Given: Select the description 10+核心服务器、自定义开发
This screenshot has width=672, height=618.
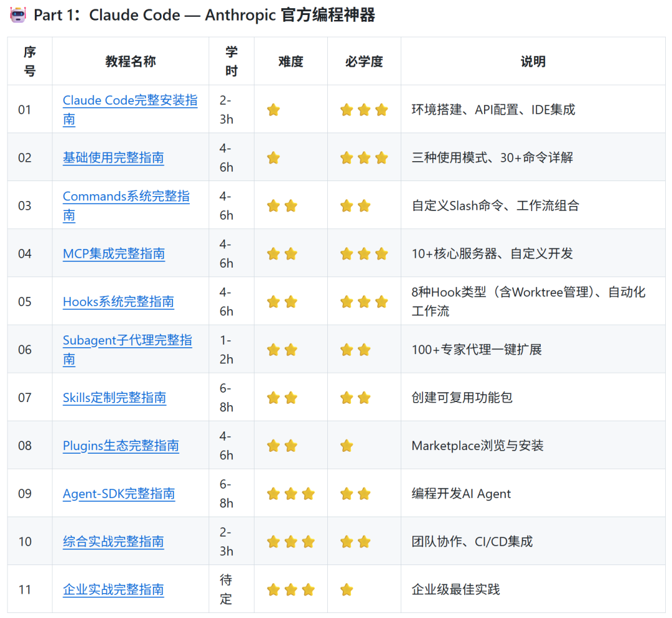Looking at the screenshot, I should tap(492, 254).
